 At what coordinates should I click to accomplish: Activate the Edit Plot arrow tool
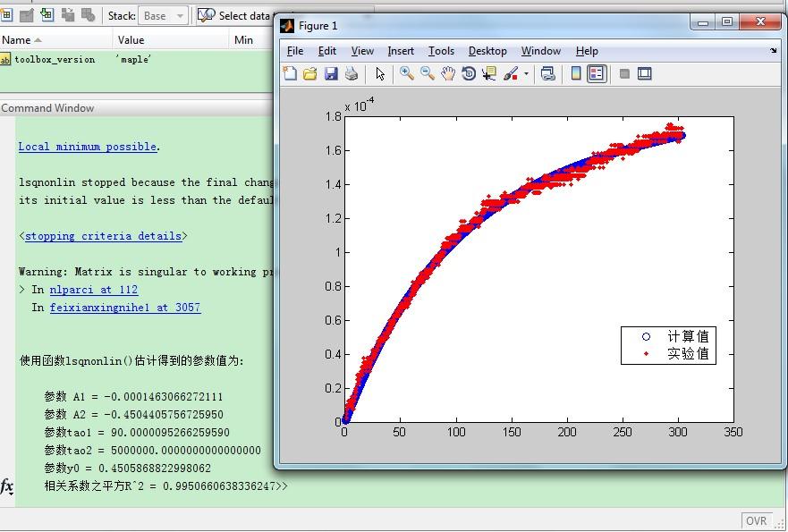380,74
